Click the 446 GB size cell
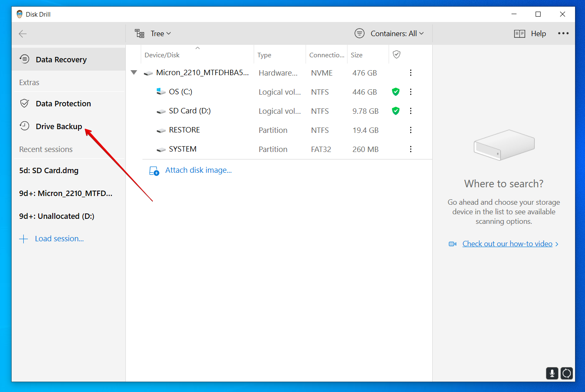The height and width of the screenshot is (392, 585). coord(365,92)
